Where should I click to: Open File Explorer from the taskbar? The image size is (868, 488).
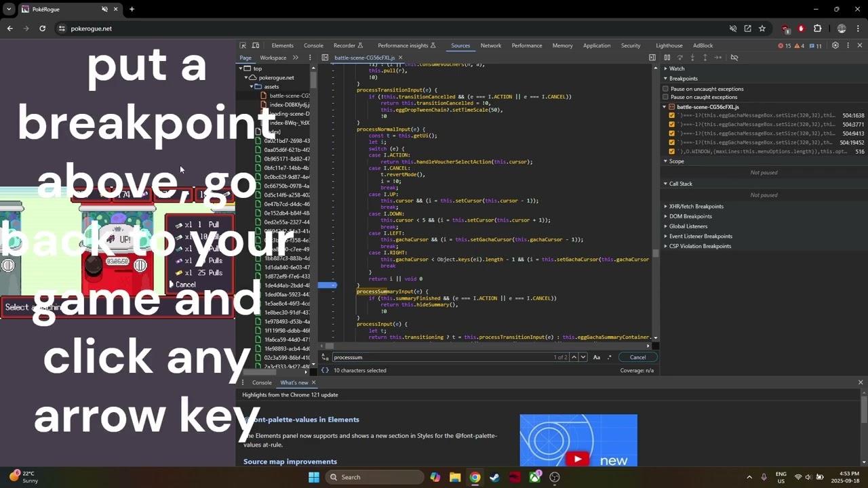click(455, 477)
